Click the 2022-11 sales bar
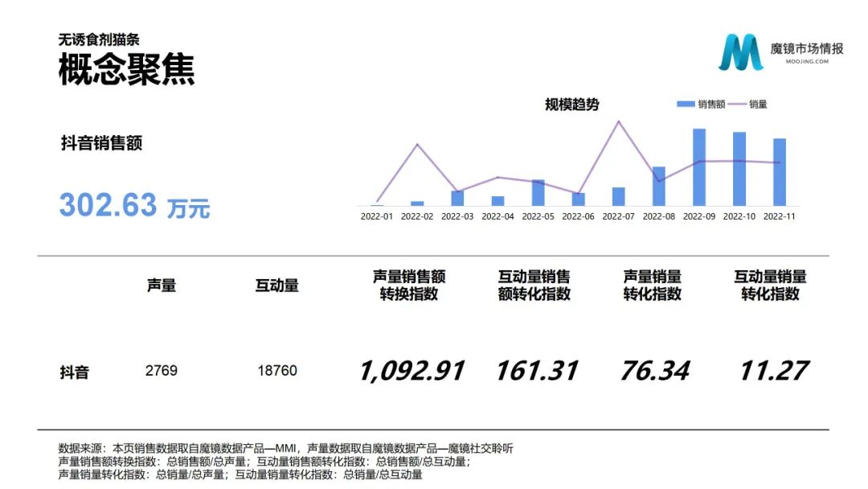Viewport: 868px width, 489px height. (x=780, y=172)
